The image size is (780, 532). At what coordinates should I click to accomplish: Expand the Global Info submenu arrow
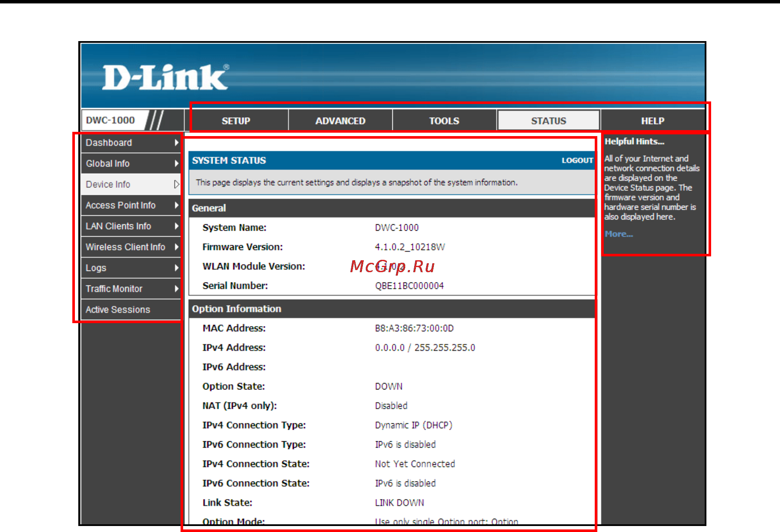pyautogui.click(x=176, y=163)
